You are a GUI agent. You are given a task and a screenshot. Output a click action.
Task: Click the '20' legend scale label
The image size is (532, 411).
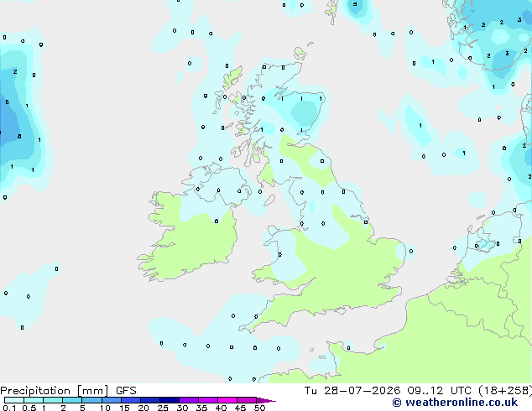point(143,408)
